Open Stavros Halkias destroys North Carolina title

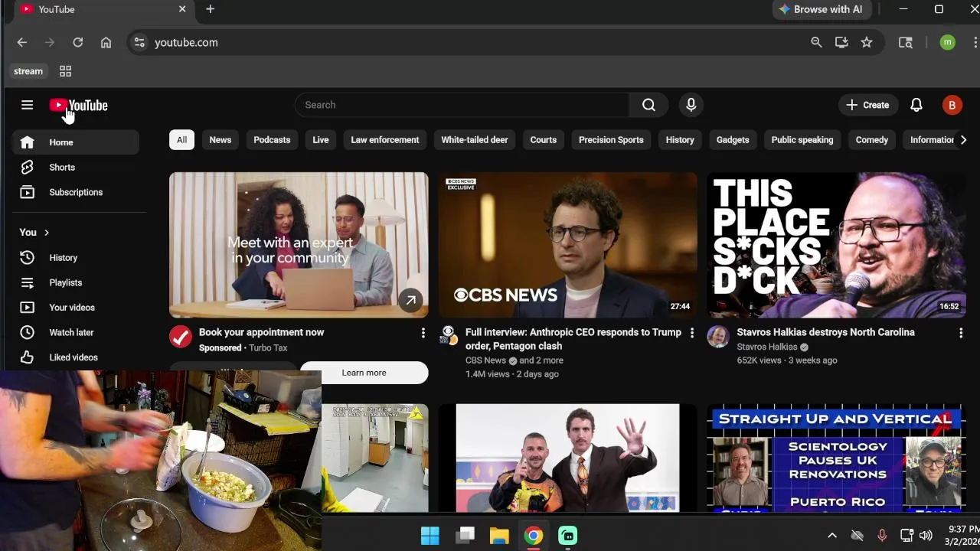click(825, 332)
